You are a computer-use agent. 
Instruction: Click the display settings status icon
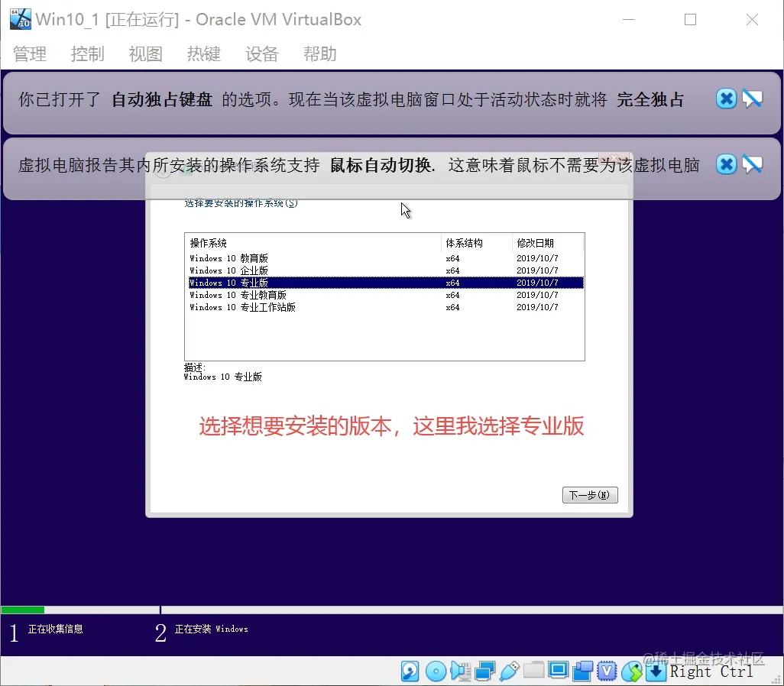(x=558, y=670)
